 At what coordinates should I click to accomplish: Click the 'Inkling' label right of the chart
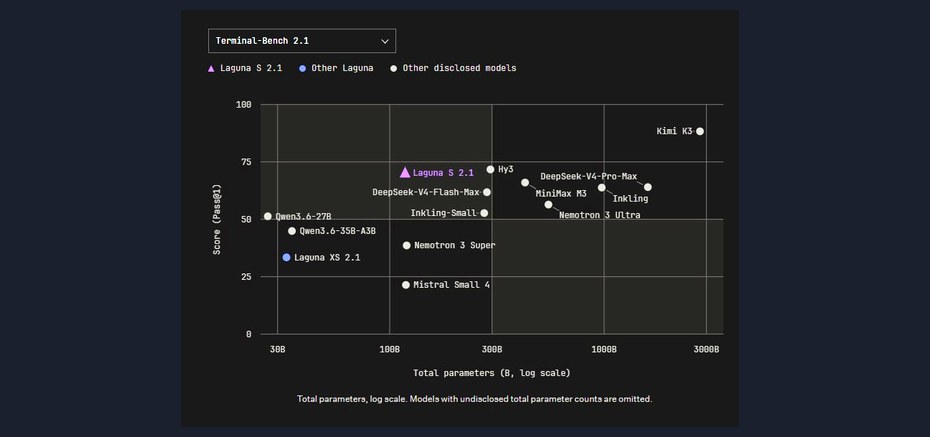point(630,199)
